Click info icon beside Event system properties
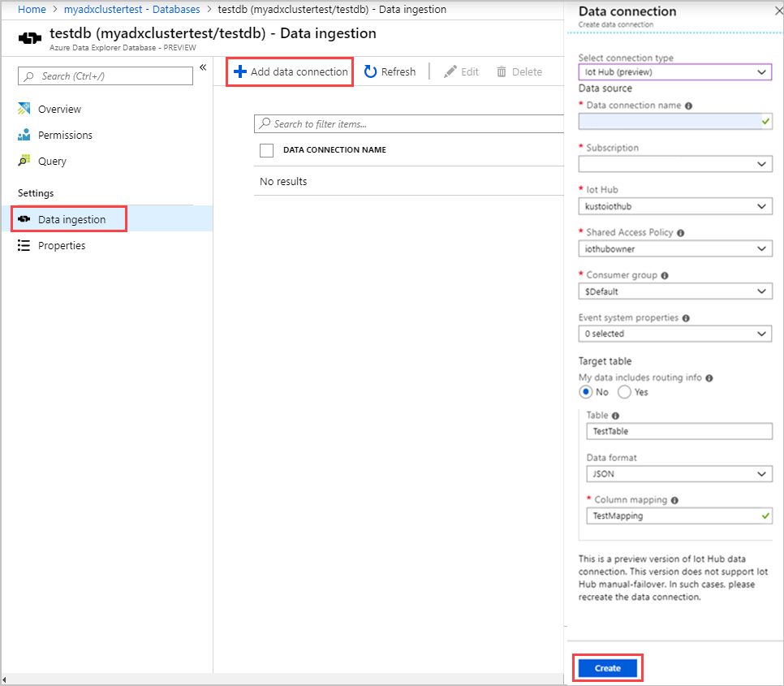Image resolution: width=784 pixels, height=686 pixels. [686, 318]
